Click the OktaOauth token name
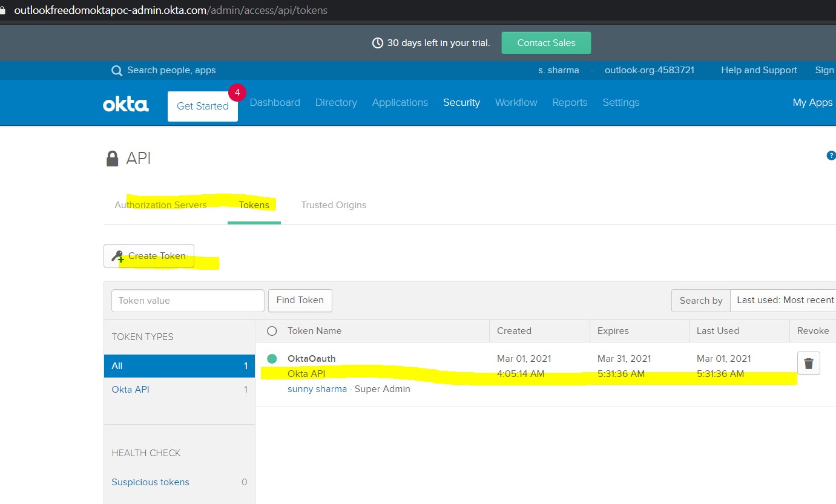 311,359
